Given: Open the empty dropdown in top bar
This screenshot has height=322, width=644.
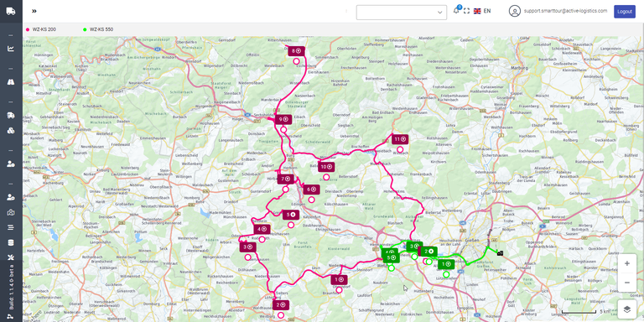Looking at the screenshot, I should click(402, 13).
